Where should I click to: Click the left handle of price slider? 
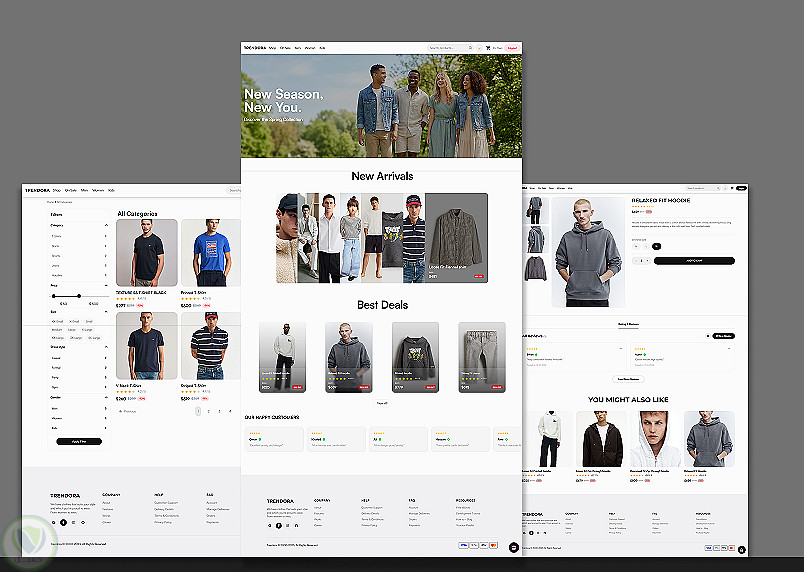coord(53,296)
